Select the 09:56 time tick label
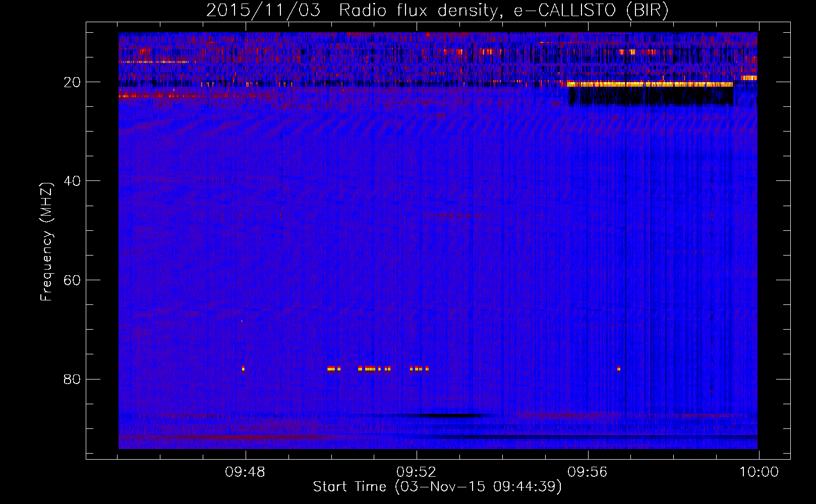816x504 pixels. pos(588,472)
